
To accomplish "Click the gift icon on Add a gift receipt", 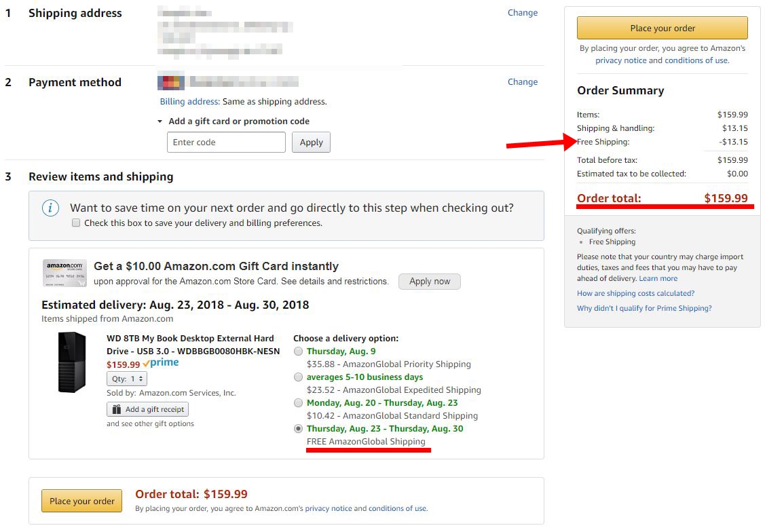I will click(117, 409).
